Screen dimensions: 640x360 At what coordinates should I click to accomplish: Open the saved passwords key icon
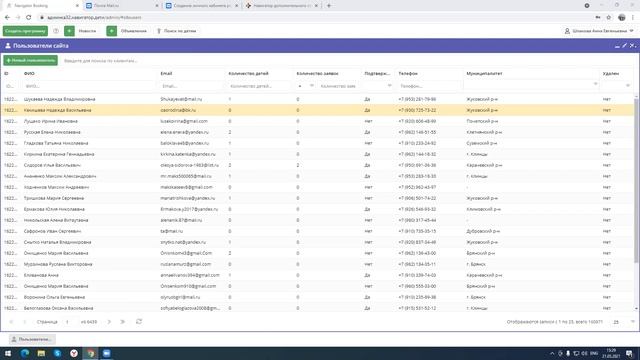click(x=598, y=18)
